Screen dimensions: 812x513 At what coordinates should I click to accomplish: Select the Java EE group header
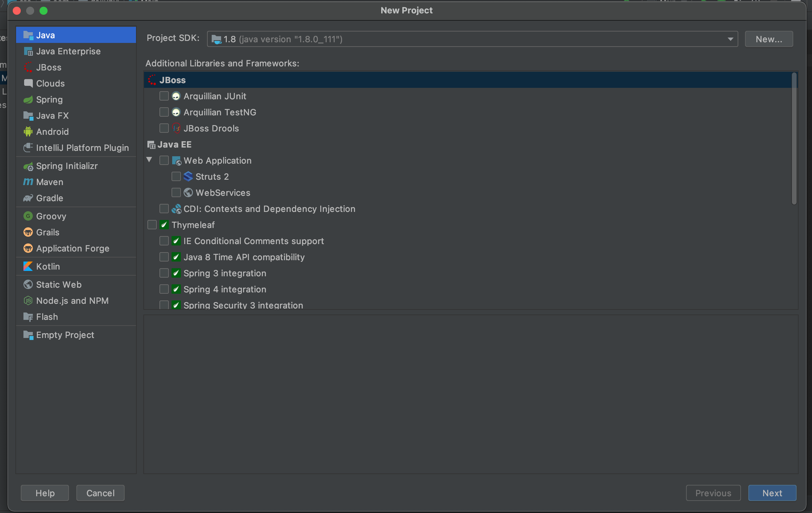[169, 145]
